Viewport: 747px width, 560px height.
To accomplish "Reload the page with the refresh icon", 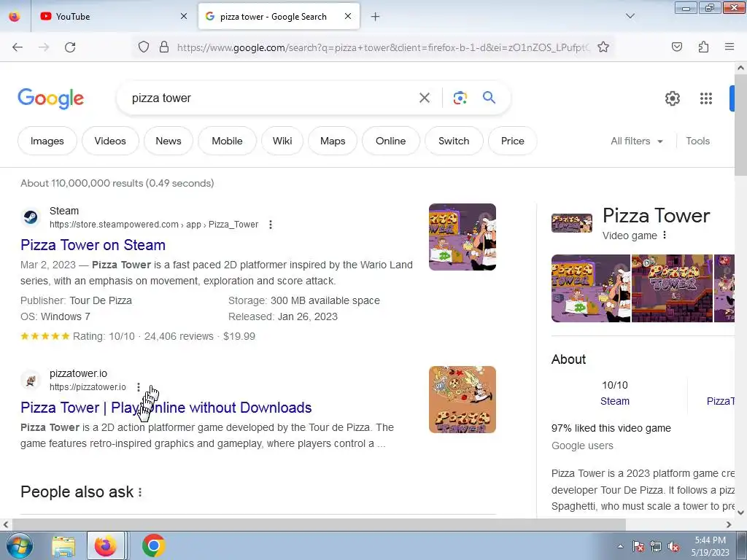I will [70, 47].
